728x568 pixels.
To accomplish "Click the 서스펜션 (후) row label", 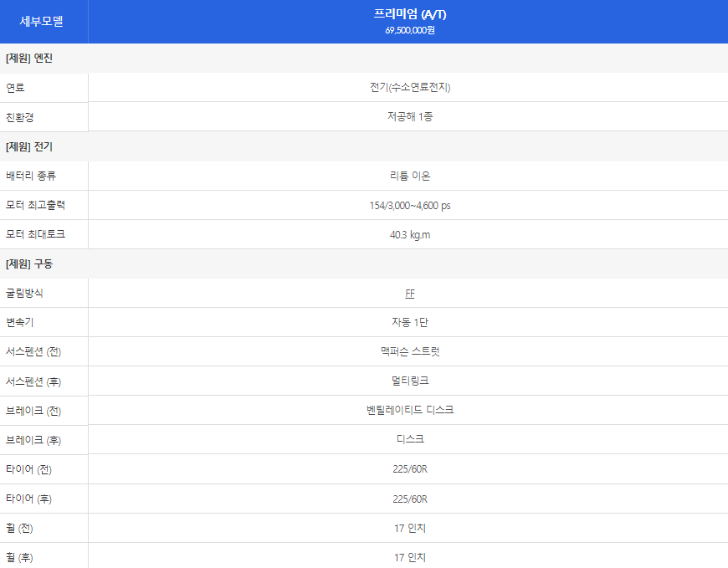I will tap(33, 381).
